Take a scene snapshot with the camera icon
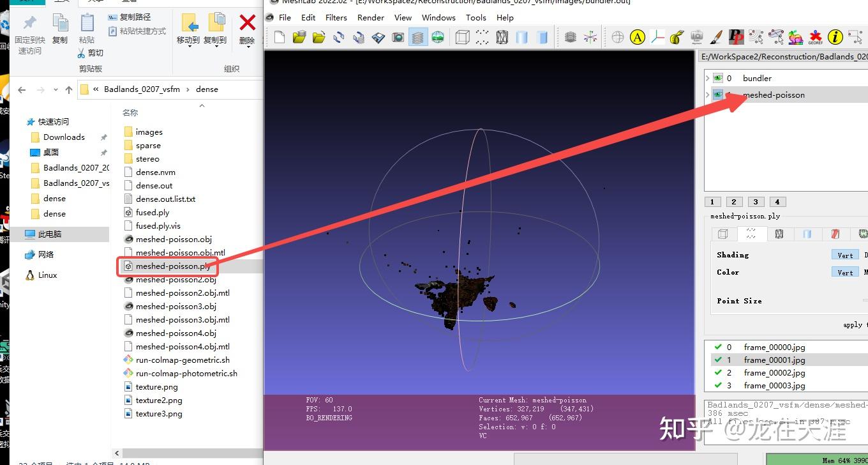Screen dimensions: 868x465 [398, 37]
